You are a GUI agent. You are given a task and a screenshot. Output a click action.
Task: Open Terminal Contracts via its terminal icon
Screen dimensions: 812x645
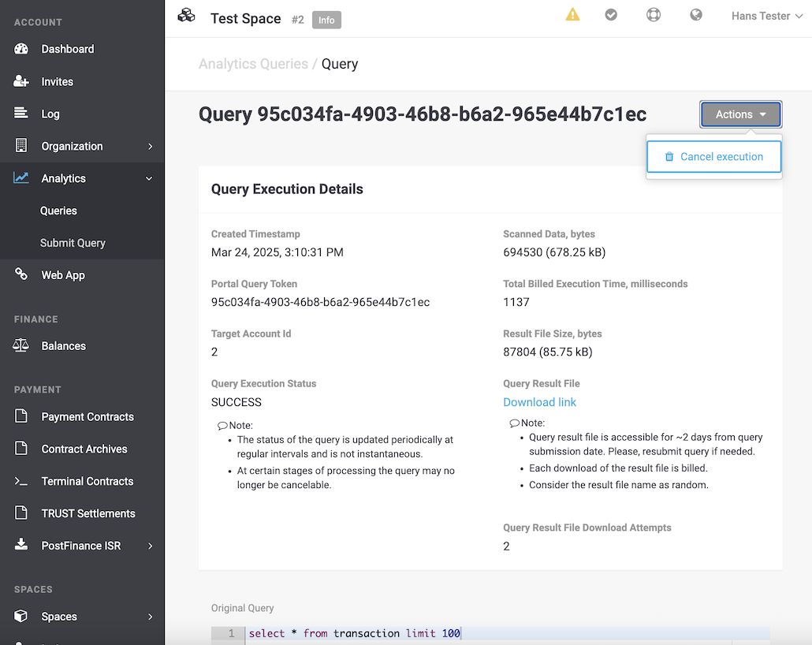(23, 481)
